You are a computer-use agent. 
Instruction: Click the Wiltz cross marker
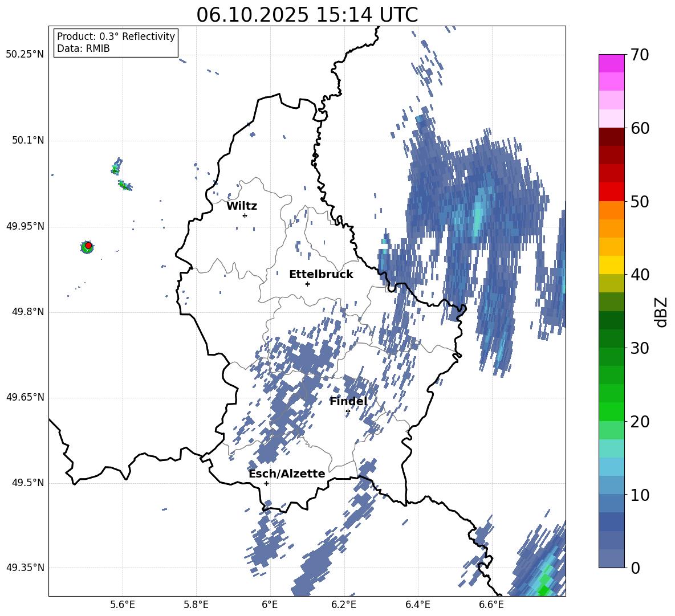[x=245, y=215]
